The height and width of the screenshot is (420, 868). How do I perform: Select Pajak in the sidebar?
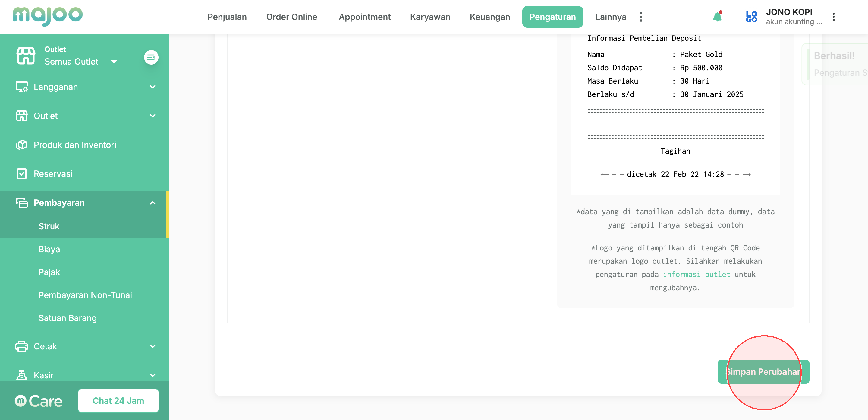click(49, 272)
